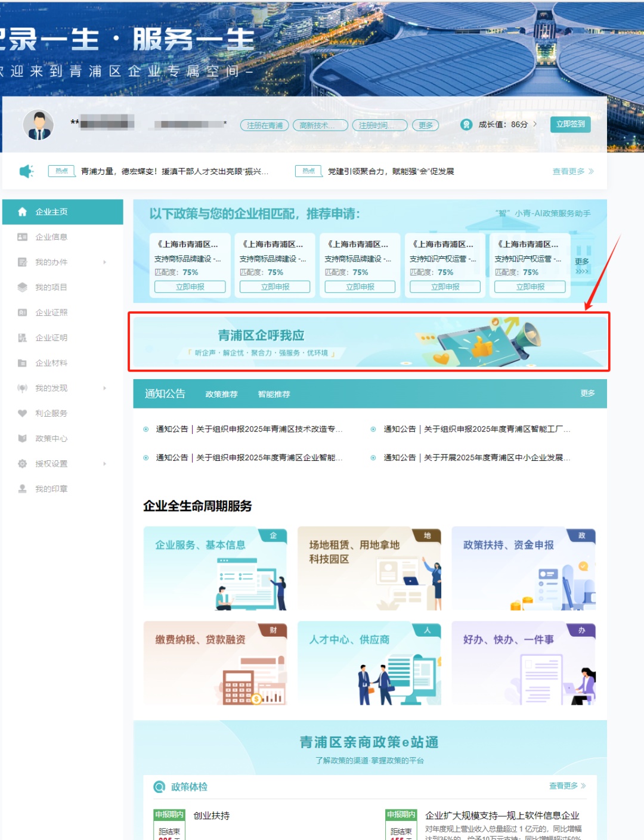This screenshot has height=840, width=644.
Task: Open the 人才中心、供应商 card
Action: tap(369, 664)
